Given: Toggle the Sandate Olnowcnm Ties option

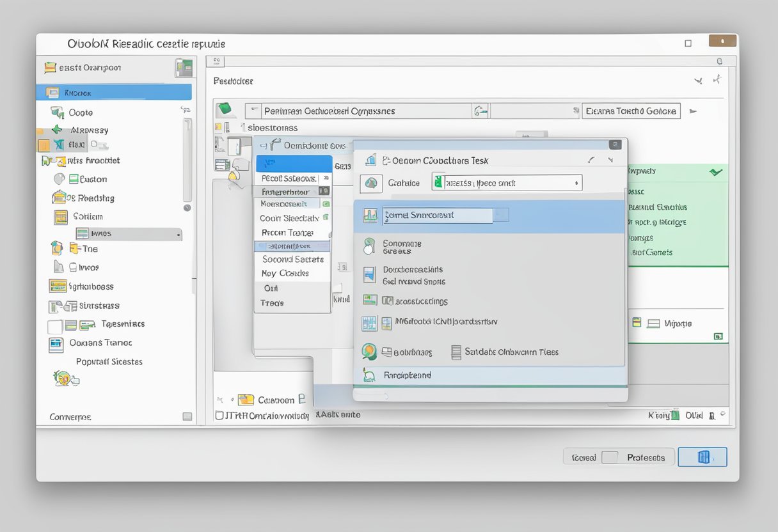Looking at the screenshot, I should point(456,352).
